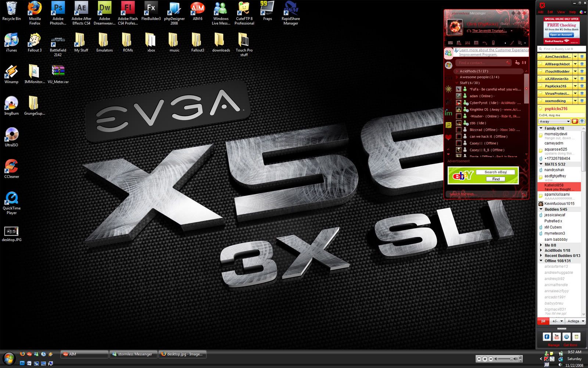The width and height of the screenshot is (588, 368).
Task: Open the UltraISO desktop icon
Action: [x=11, y=137]
